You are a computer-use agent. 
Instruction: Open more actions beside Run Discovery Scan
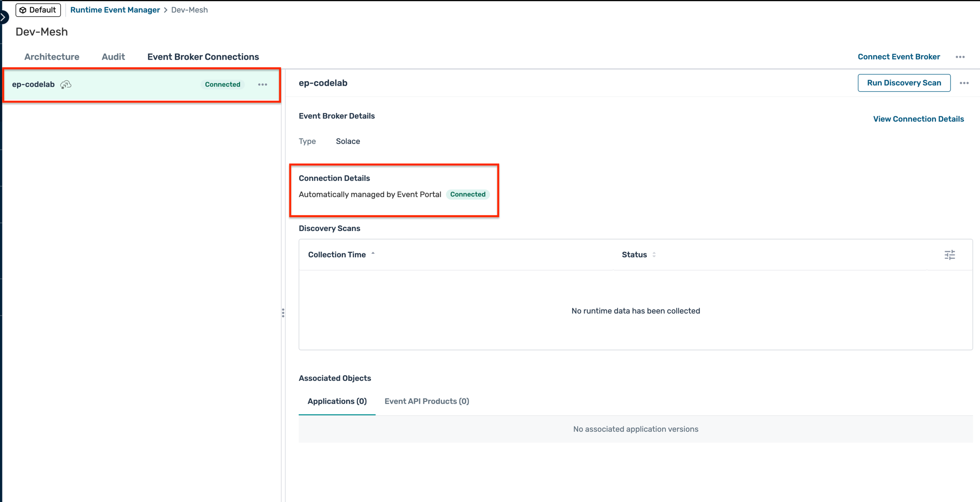[x=964, y=83]
